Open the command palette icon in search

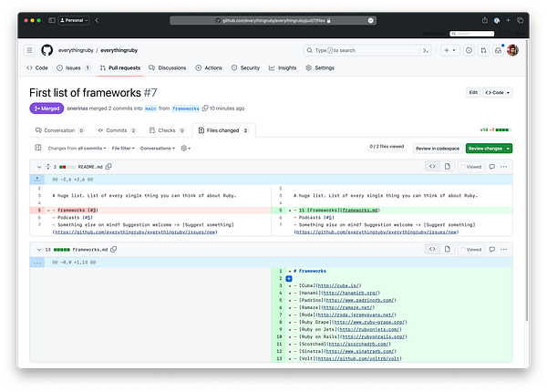click(425, 50)
